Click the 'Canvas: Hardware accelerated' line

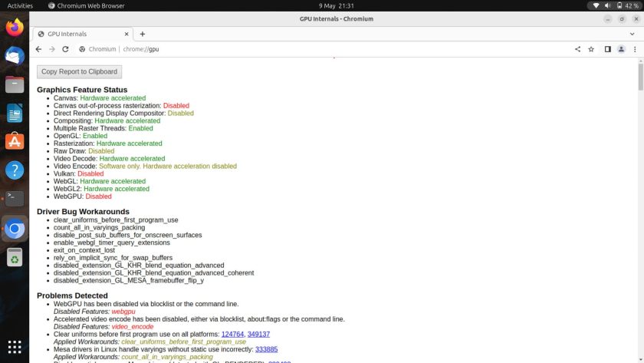pos(100,98)
